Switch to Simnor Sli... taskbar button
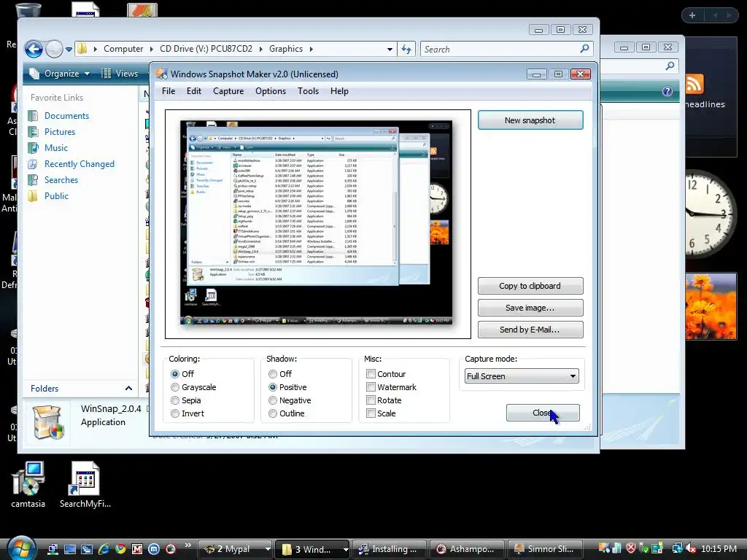The height and width of the screenshot is (560, 747). 544,549
